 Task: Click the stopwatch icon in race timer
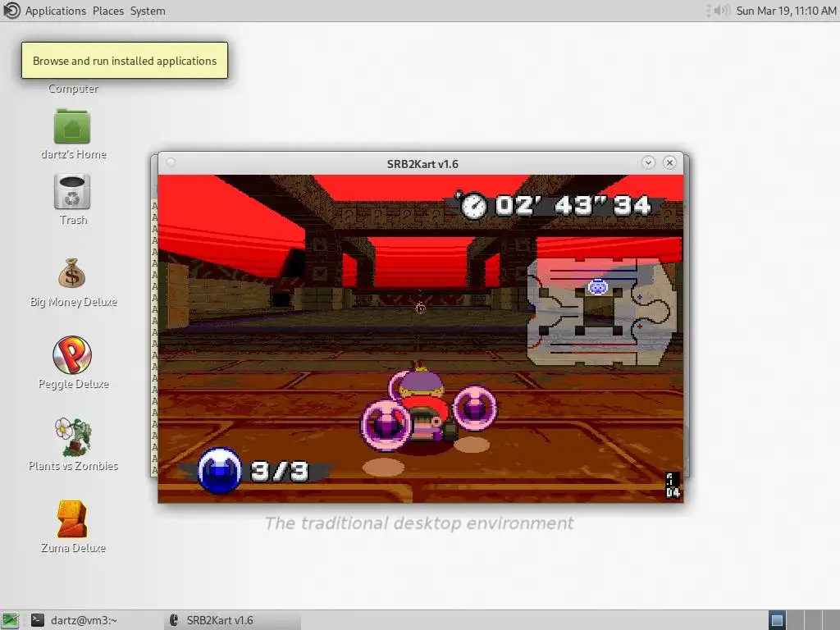(x=473, y=205)
